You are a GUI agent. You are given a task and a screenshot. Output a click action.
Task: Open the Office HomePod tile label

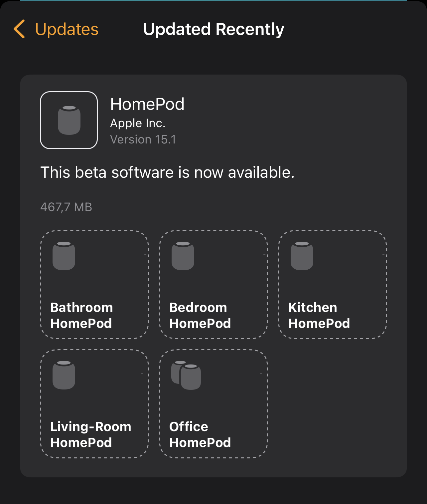point(200,434)
